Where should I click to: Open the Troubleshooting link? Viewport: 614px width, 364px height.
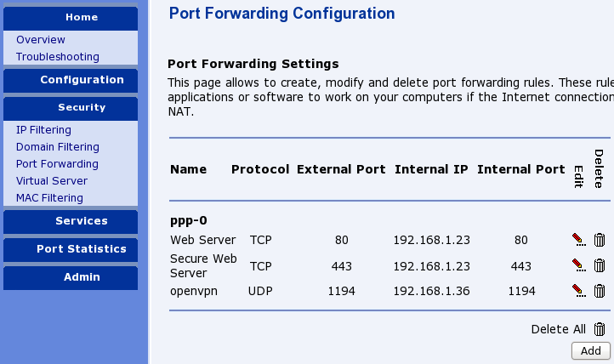58,57
